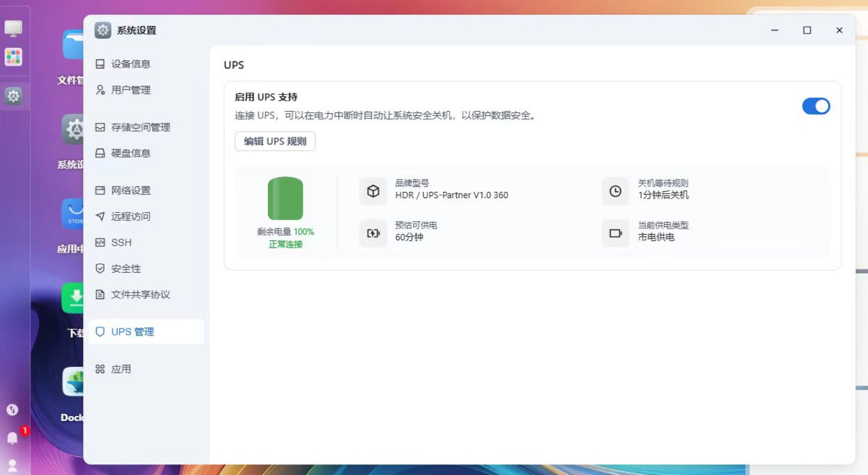Open the Docker desktop icon
Viewport: 868px width, 475px height.
click(x=73, y=382)
